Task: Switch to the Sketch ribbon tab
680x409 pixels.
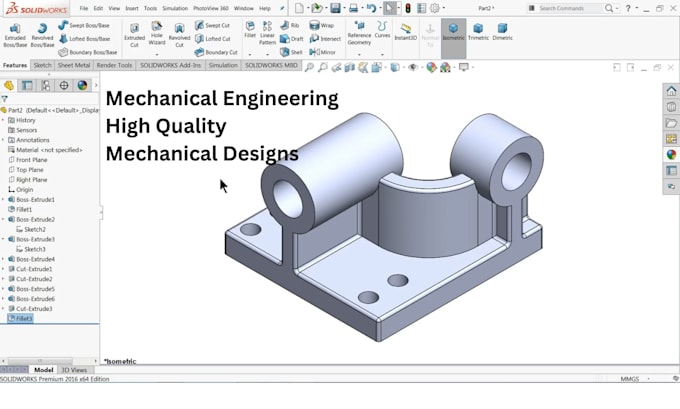Action: tap(42, 65)
